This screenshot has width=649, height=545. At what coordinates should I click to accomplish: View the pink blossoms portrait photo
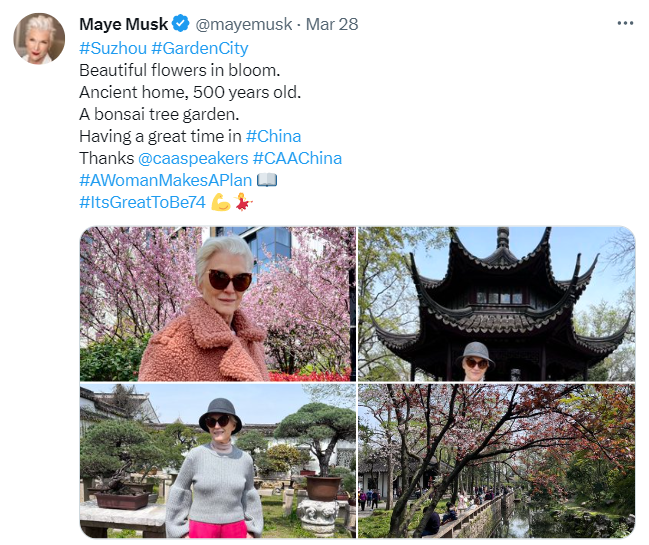click(x=218, y=304)
